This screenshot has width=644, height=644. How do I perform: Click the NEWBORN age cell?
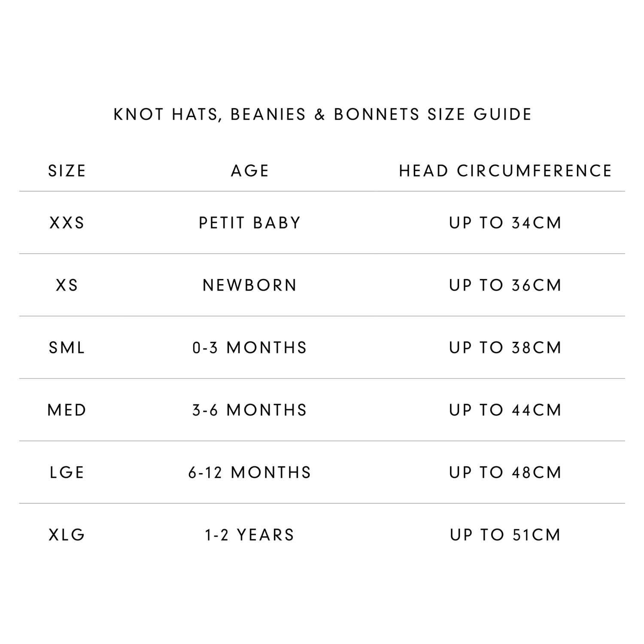tap(250, 285)
